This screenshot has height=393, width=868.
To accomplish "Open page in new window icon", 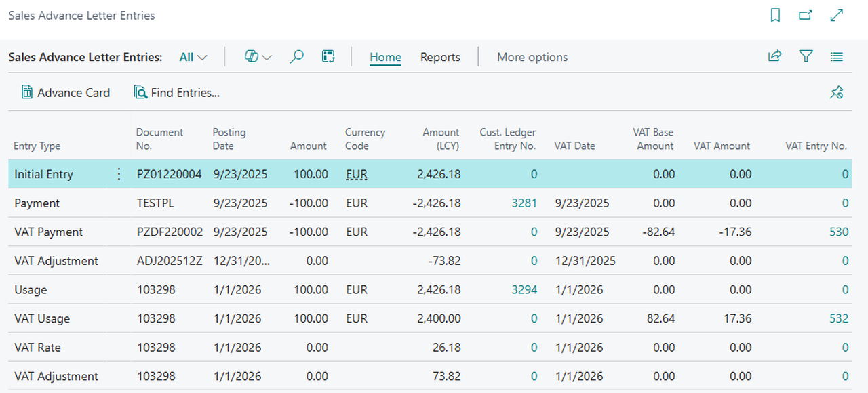I will (x=806, y=15).
